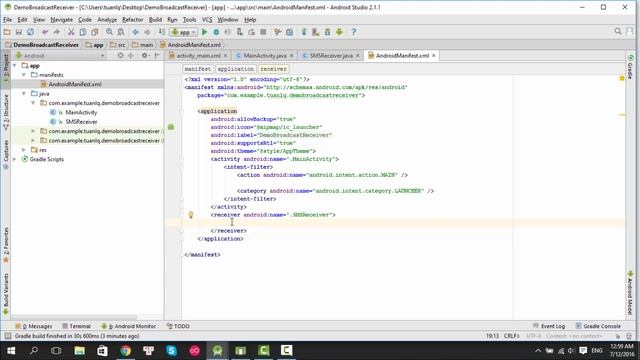Image resolution: width=640 pixels, height=360 pixels.
Task: Switch to the activity_main.xml tab
Action: click(198, 56)
